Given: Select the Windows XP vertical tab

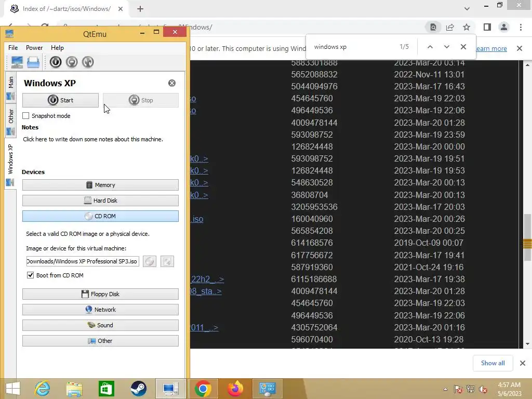Looking at the screenshot, I should (10, 165).
